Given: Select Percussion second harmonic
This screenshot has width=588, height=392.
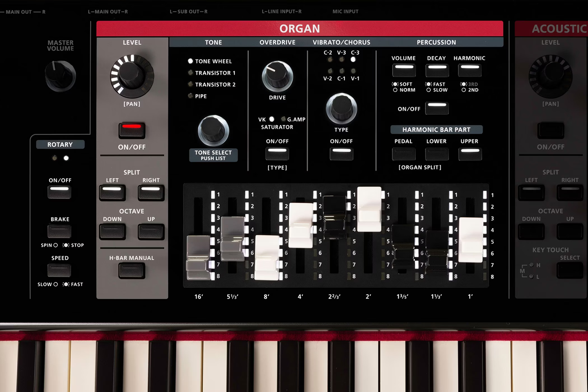Looking at the screenshot, I should pyautogui.click(x=469, y=70).
